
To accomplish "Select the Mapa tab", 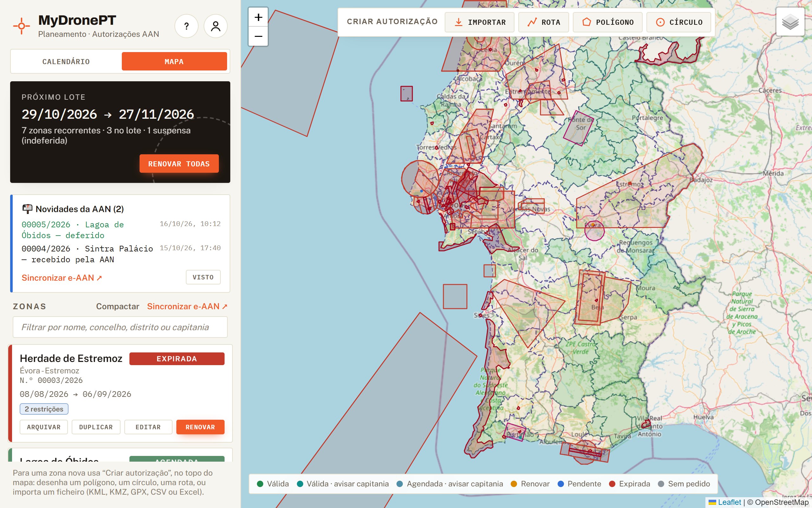I will pyautogui.click(x=174, y=62).
